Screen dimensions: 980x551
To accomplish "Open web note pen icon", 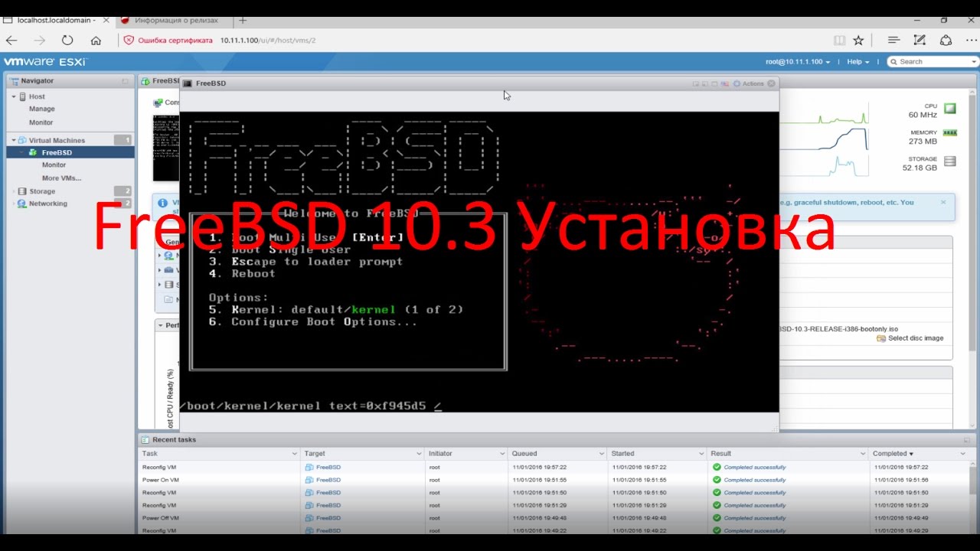I will point(920,41).
